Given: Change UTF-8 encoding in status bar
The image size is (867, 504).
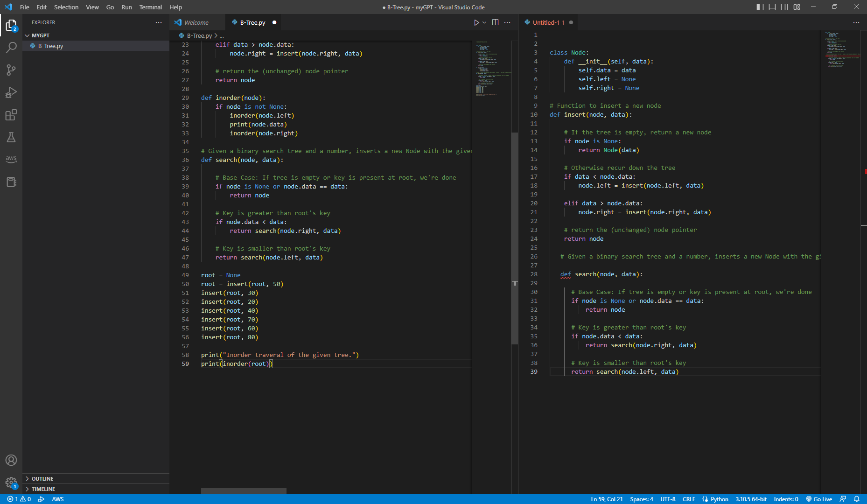Looking at the screenshot, I should [x=668, y=499].
